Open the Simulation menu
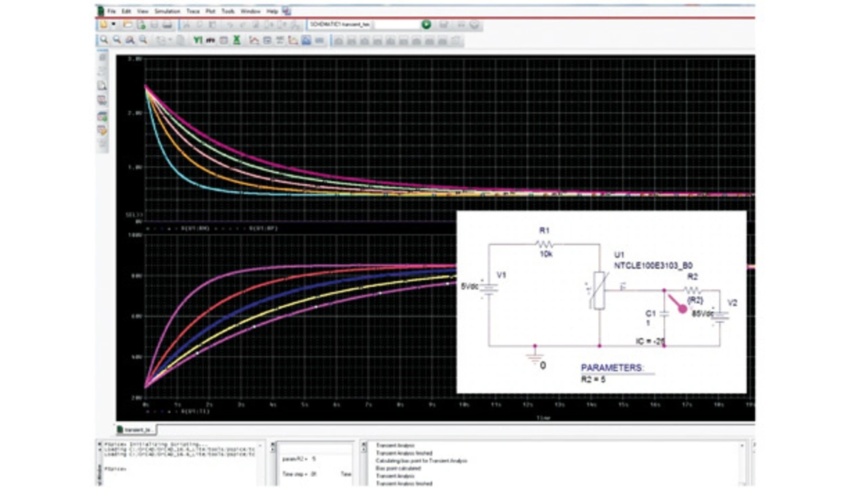Image resolution: width=868 pixels, height=489 pixels. [x=167, y=12]
